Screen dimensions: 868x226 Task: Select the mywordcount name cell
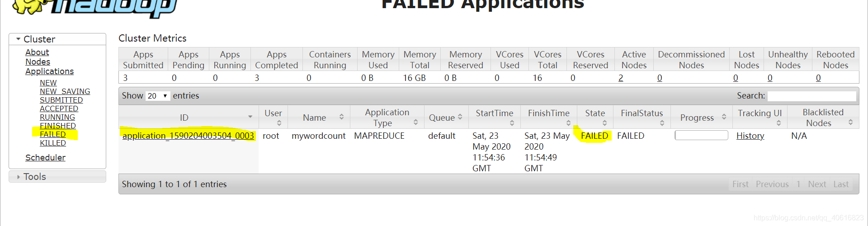tap(318, 136)
